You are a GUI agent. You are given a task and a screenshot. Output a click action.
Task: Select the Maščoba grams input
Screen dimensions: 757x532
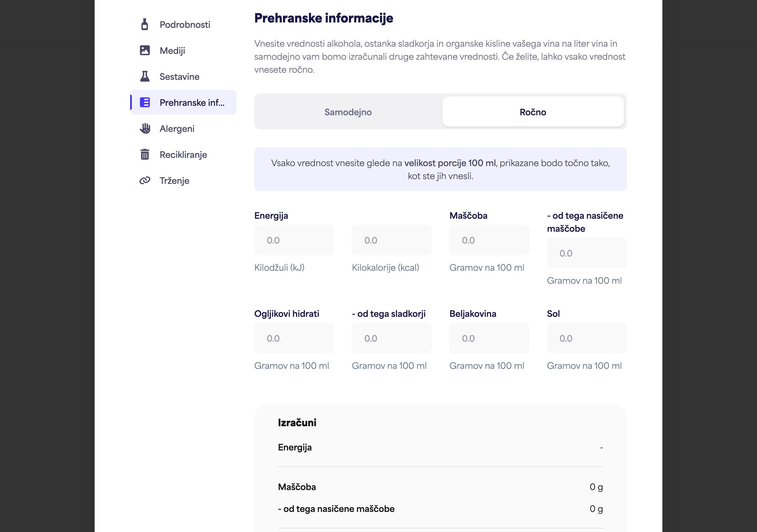[x=489, y=240]
